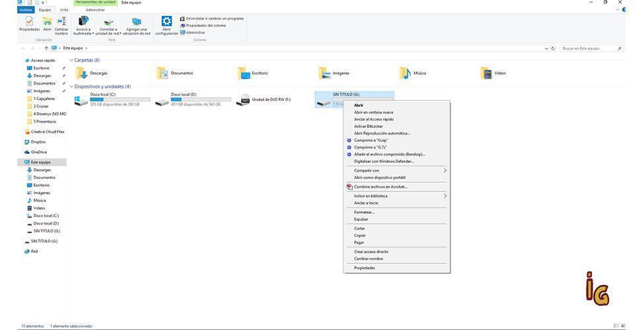Screen dimensions: 644x330
Task: Click the Buscar en Este equipo field
Action: tap(592, 48)
